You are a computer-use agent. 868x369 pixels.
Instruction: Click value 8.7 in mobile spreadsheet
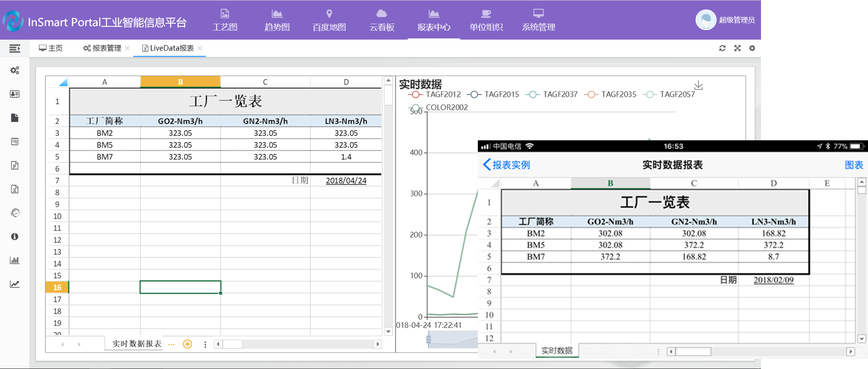click(773, 256)
